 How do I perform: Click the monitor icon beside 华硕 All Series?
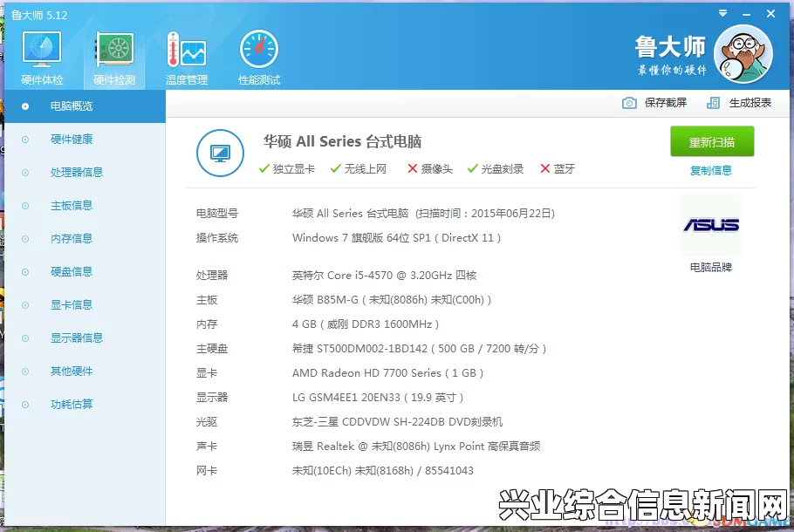220,153
